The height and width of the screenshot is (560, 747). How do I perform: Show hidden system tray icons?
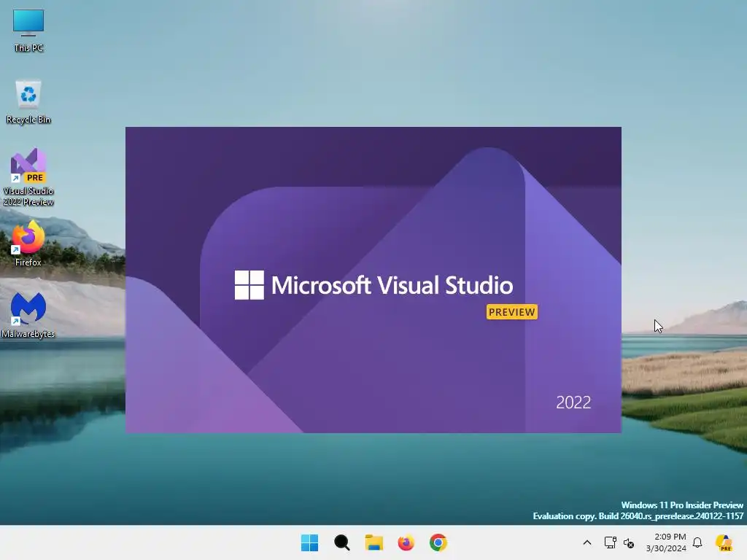587,542
